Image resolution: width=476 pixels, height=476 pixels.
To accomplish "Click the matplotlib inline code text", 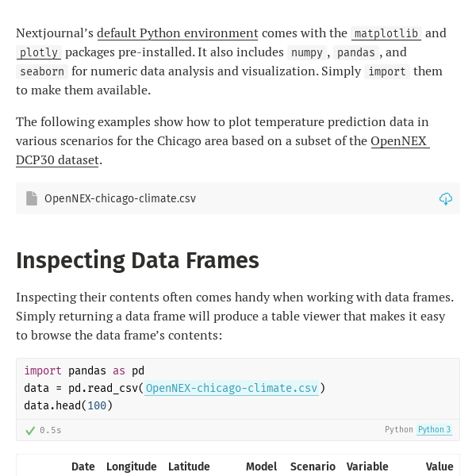I will (x=386, y=33).
